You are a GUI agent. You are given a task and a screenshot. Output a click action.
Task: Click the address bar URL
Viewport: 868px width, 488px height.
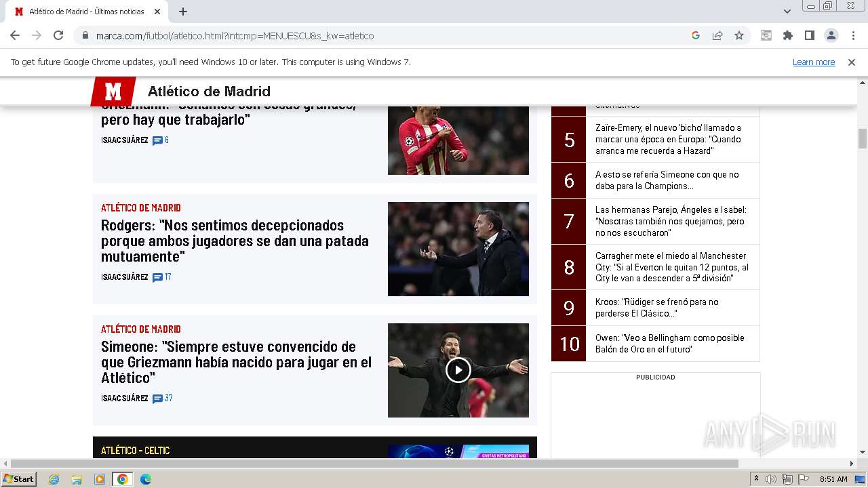[x=235, y=35]
